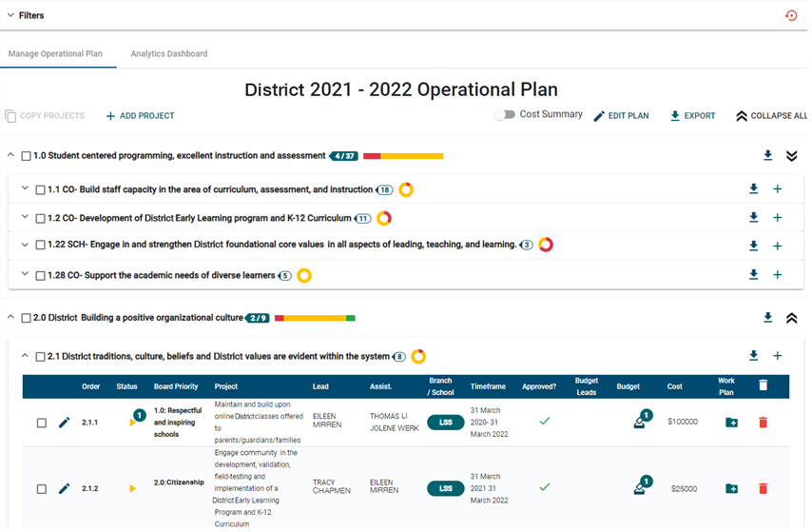This screenshot has width=812, height=532.
Task: Toggle the Cost Summary switch
Action: coord(504,115)
